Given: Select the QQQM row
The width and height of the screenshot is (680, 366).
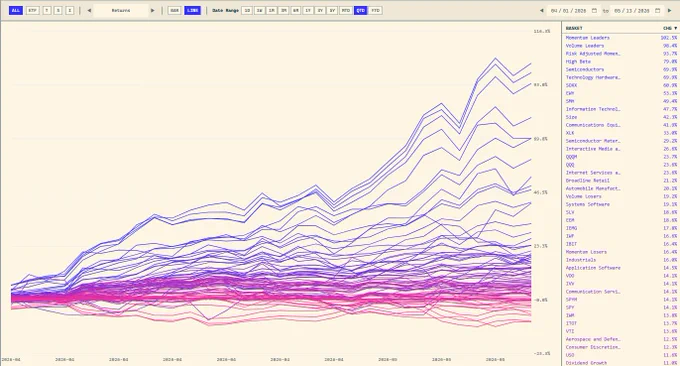Looking at the screenshot, I should point(621,157).
